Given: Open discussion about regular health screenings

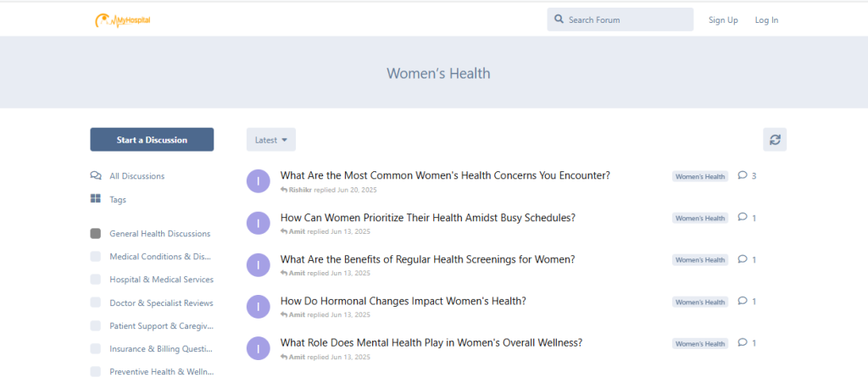Looking at the screenshot, I should coord(427,259).
